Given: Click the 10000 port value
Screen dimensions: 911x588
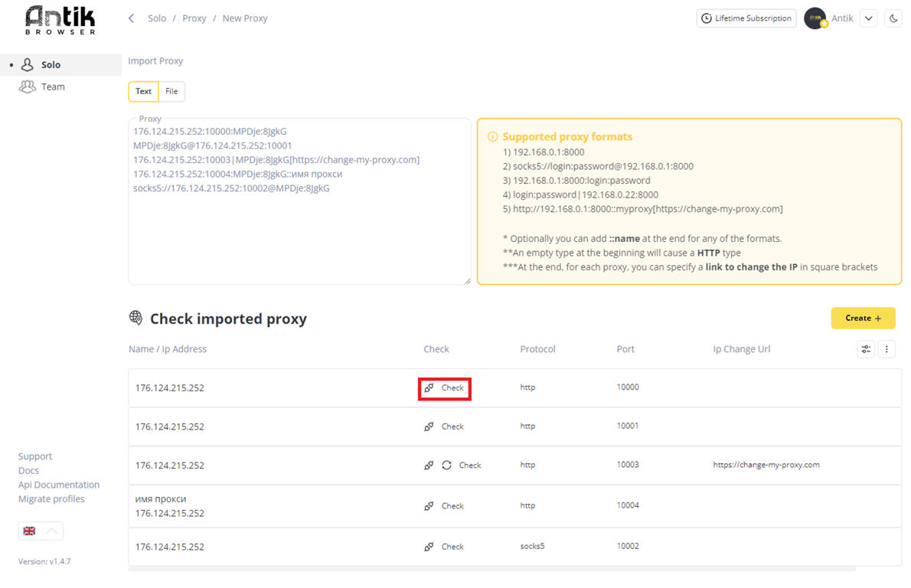Looking at the screenshot, I should coord(628,387).
